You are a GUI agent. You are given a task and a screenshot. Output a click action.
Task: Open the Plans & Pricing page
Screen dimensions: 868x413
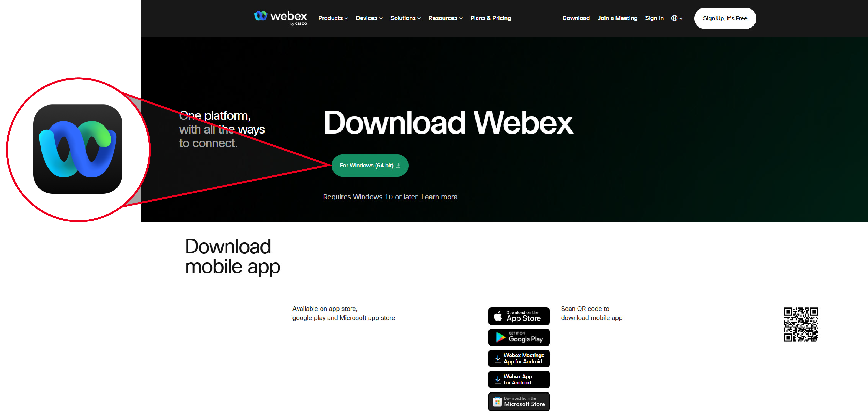(x=490, y=18)
